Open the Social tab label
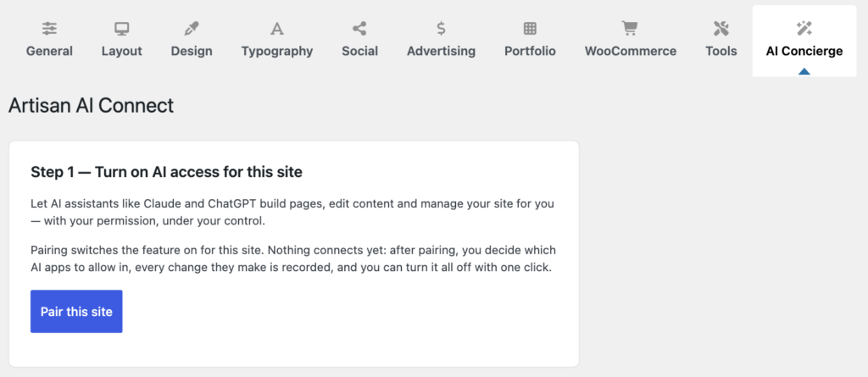868x377 pixels. tap(359, 52)
